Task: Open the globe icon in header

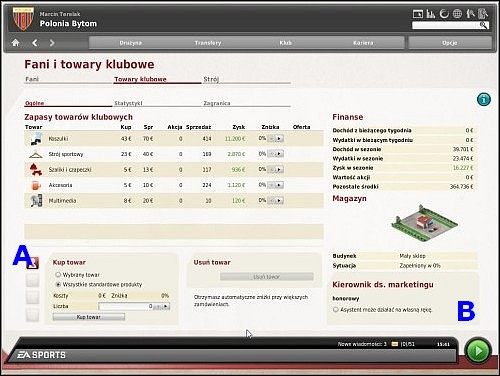Action: coord(457,14)
